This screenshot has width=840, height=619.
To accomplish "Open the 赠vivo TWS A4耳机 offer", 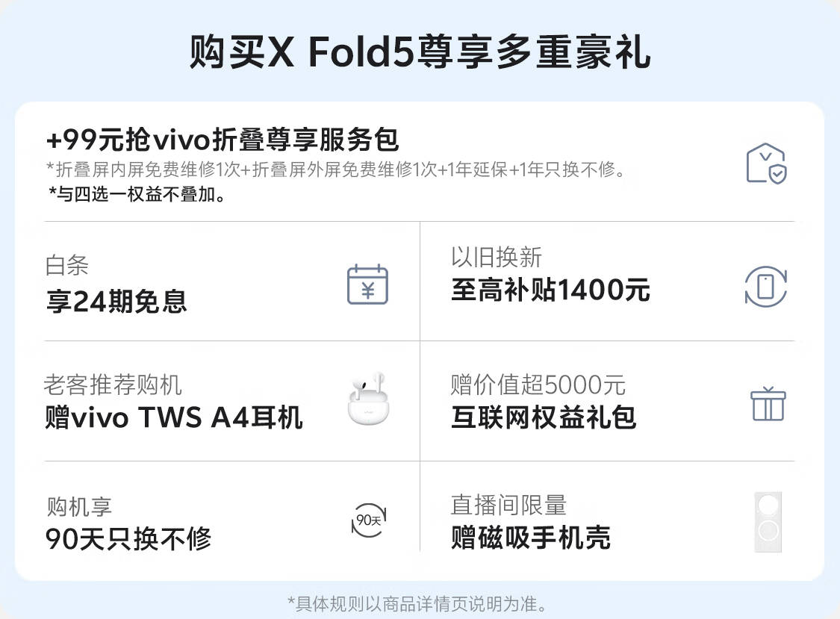I will click(x=174, y=417).
